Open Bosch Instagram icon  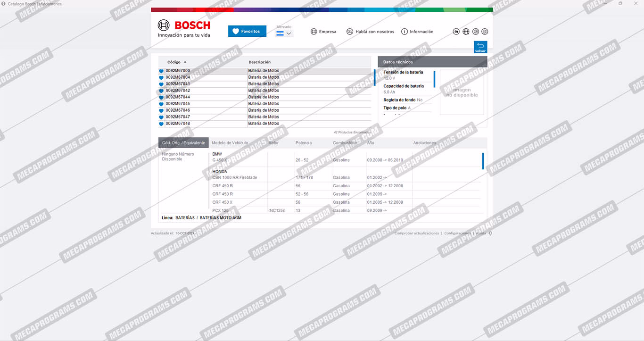[476, 32]
